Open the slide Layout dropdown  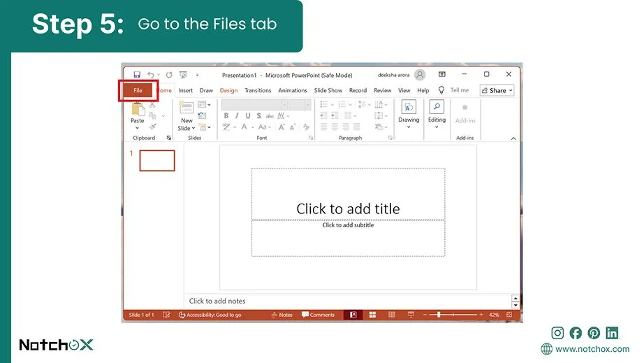(x=204, y=104)
